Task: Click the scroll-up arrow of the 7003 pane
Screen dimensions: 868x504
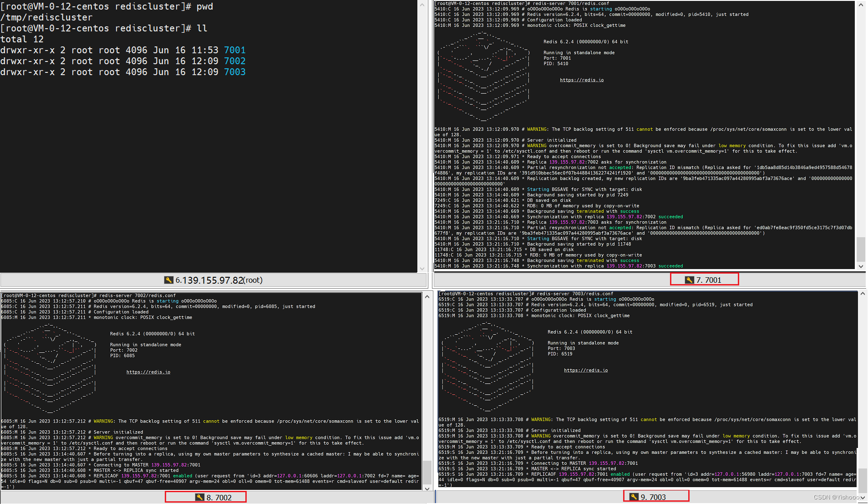Action: point(862,294)
